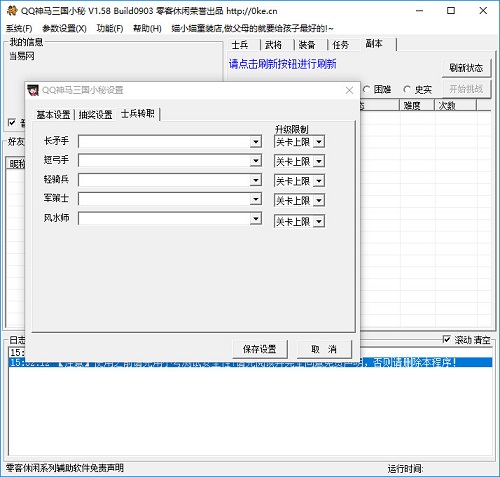Close the main QQ神马三国小秘 window
The height and width of the screenshot is (477, 500).
point(483,11)
